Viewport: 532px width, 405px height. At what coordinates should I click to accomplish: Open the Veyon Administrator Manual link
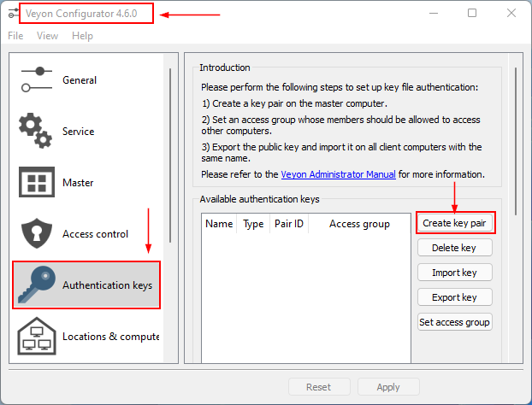coord(338,174)
